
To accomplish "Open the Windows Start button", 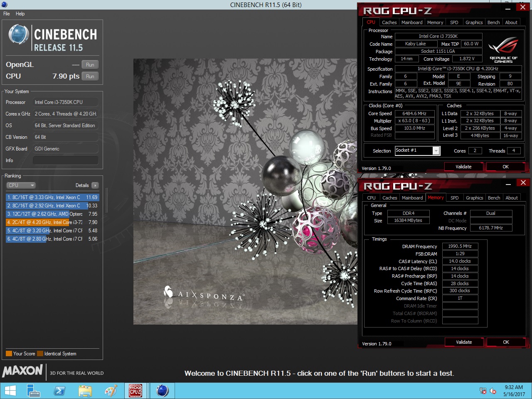I will [x=10, y=391].
